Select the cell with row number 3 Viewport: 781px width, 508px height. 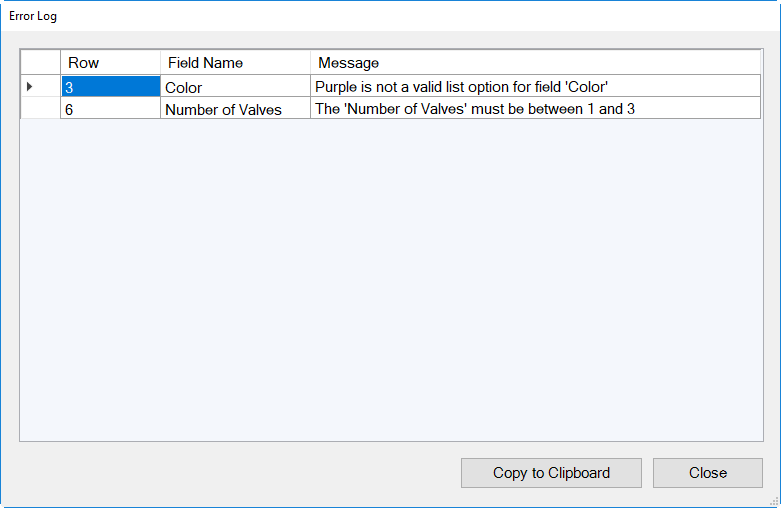point(110,87)
